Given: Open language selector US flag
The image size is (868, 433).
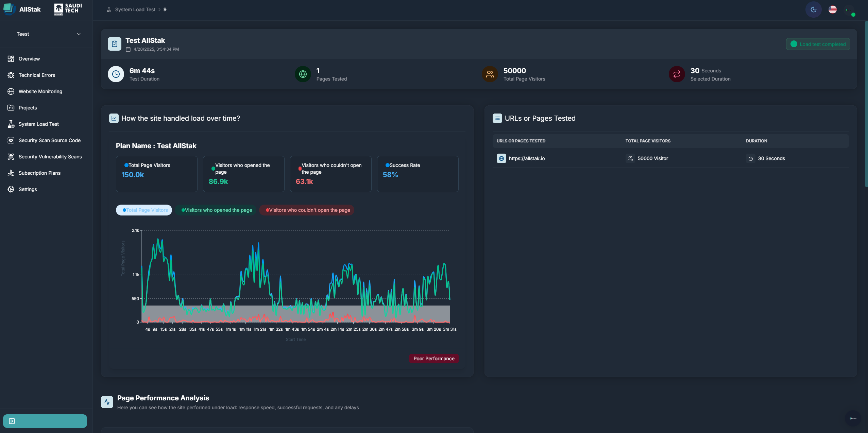Looking at the screenshot, I should coord(832,10).
